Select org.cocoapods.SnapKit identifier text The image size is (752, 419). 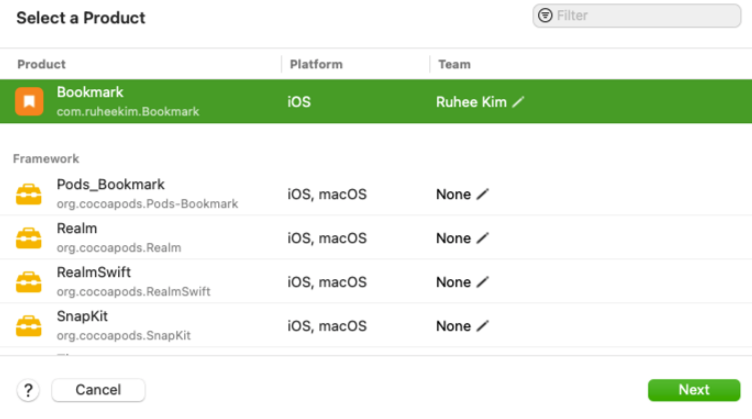pyautogui.click(x=124, y=336)
